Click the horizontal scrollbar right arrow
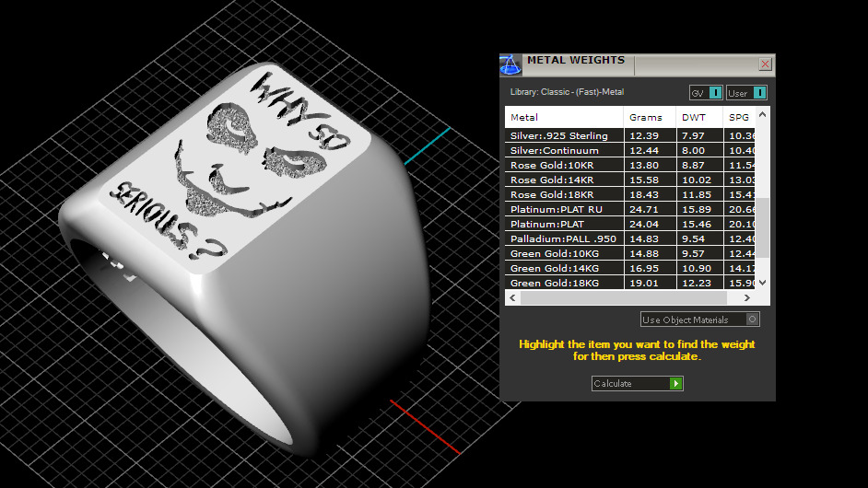 coord(747,297)
